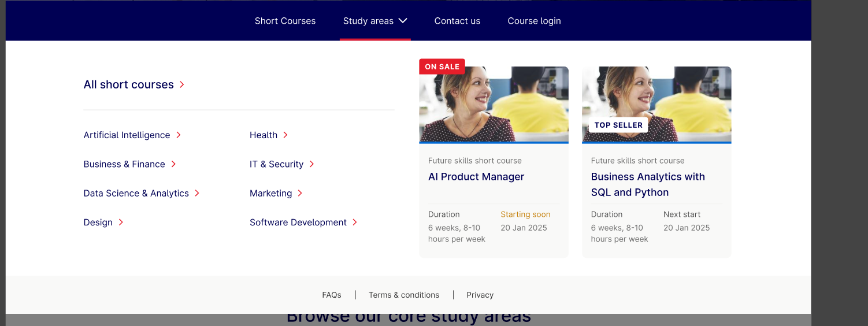Image resolution: width=868 pixels, height=326 pixels.
Task: Click the red arrow next to Design
Action: pos(121,223)
